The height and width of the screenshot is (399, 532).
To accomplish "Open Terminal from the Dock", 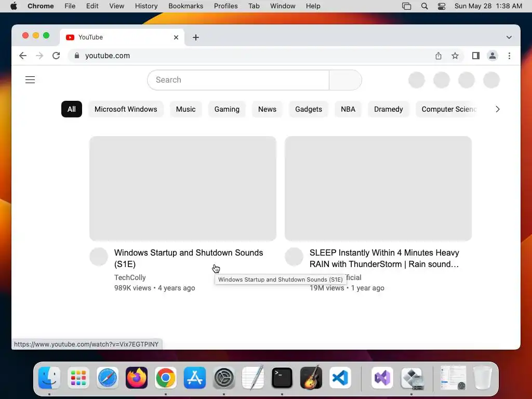I will point(282,378).
